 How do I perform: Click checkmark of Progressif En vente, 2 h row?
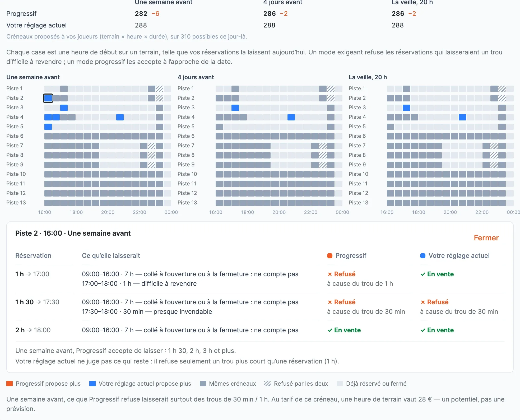point(330,330)
